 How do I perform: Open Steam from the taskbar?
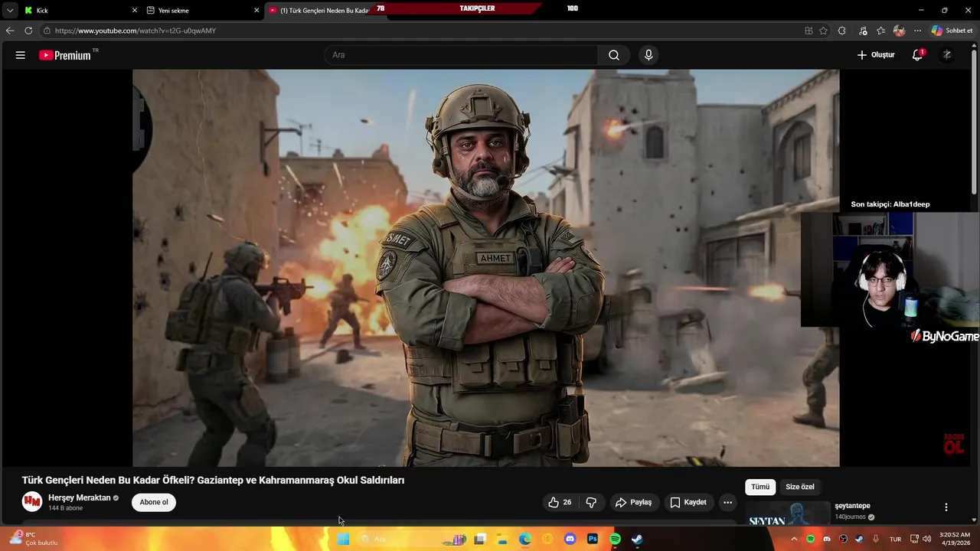coord(637,539)
